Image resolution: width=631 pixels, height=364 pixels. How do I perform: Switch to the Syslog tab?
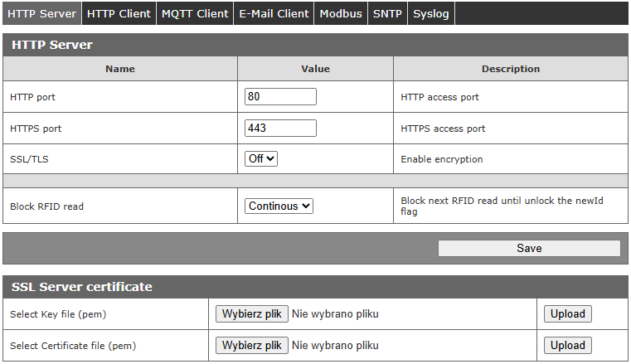pos(431,13)
